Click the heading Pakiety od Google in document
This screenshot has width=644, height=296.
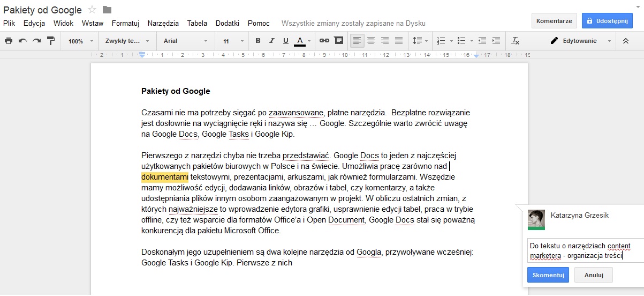176,91
